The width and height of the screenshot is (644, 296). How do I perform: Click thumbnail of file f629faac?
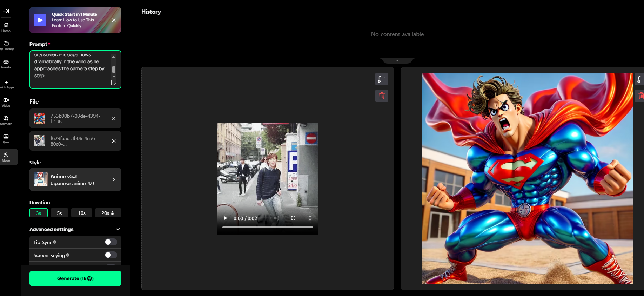pyautogui.click(x=39, y=141)
